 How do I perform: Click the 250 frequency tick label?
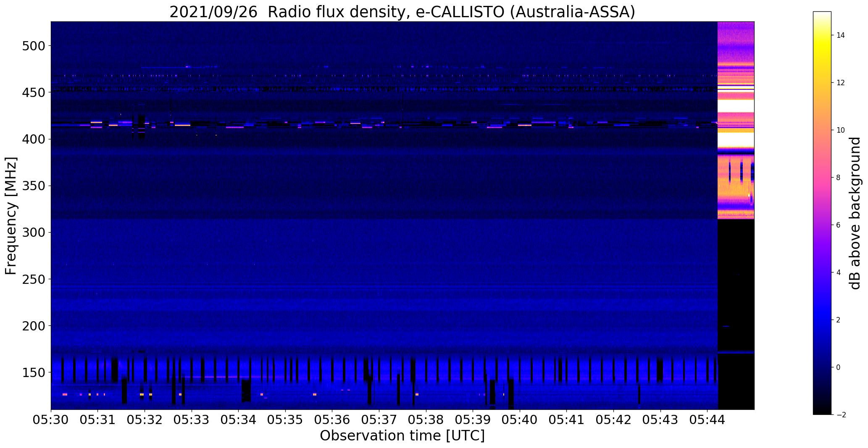pyautogui.click(x=33, y=279)
